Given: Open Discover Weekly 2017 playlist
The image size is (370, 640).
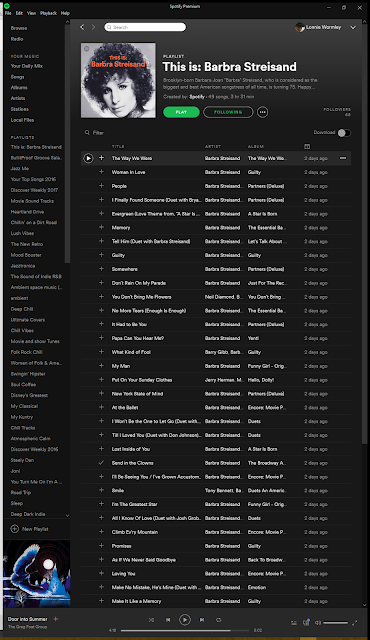Looking at the screenshot, I should tap(34, 190).
